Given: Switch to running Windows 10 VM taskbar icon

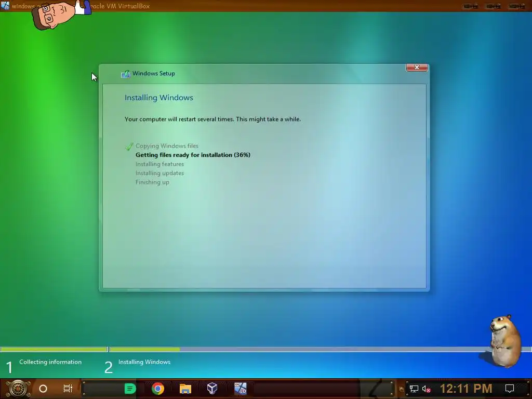Looking at the screenshot, I should tap(240, 389).
